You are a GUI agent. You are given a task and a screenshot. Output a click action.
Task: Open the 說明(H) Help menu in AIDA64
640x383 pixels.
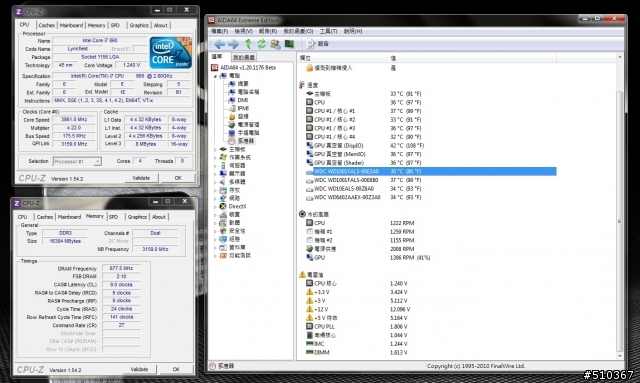click(353, 31)
